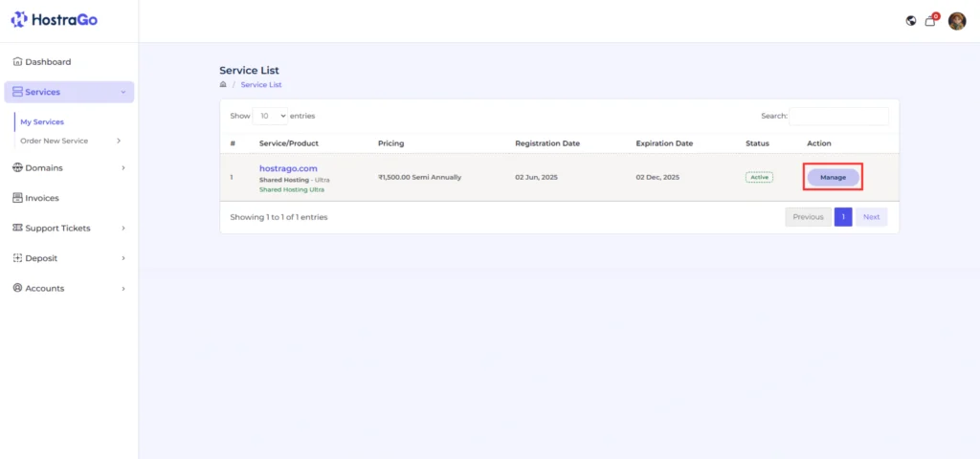Click the 02 Dec, 2025 expiration date
The image size is (980, 459).
click(657, 177)
